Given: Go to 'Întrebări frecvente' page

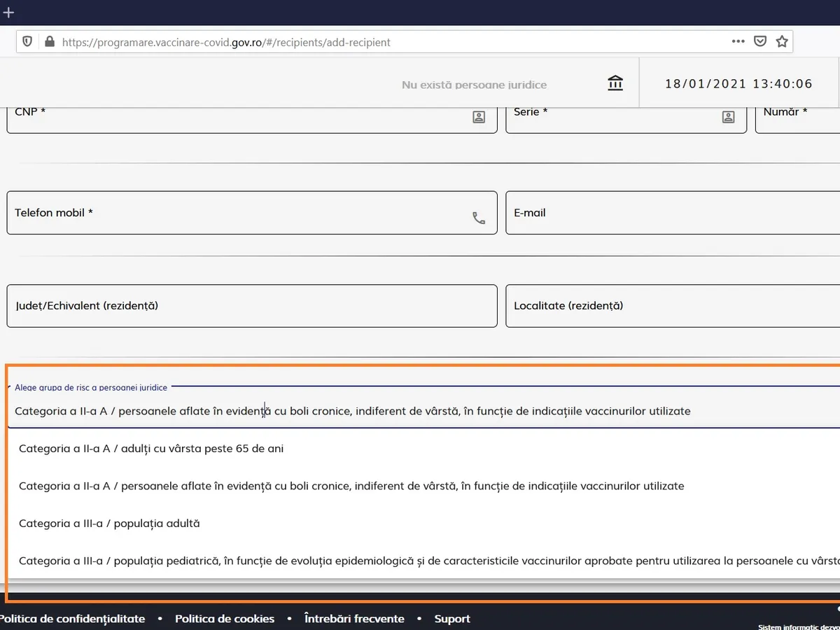Looking at the screenshot, I should point(354,619).
